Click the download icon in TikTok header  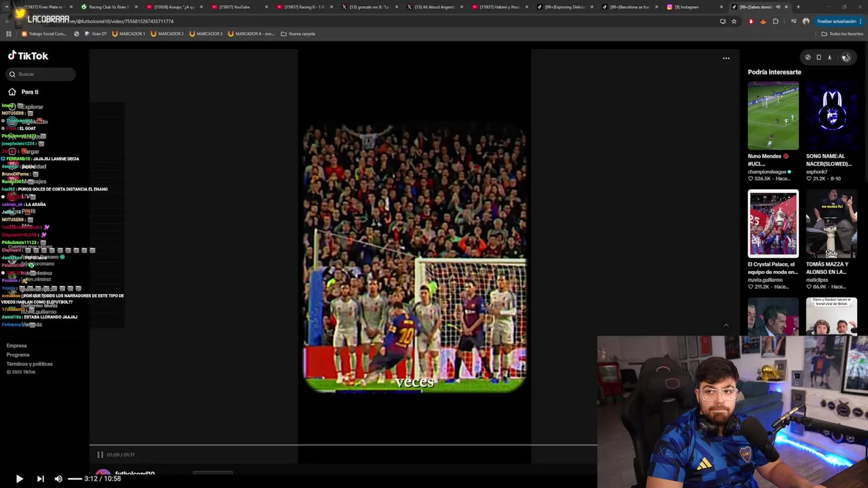[829, 58]
